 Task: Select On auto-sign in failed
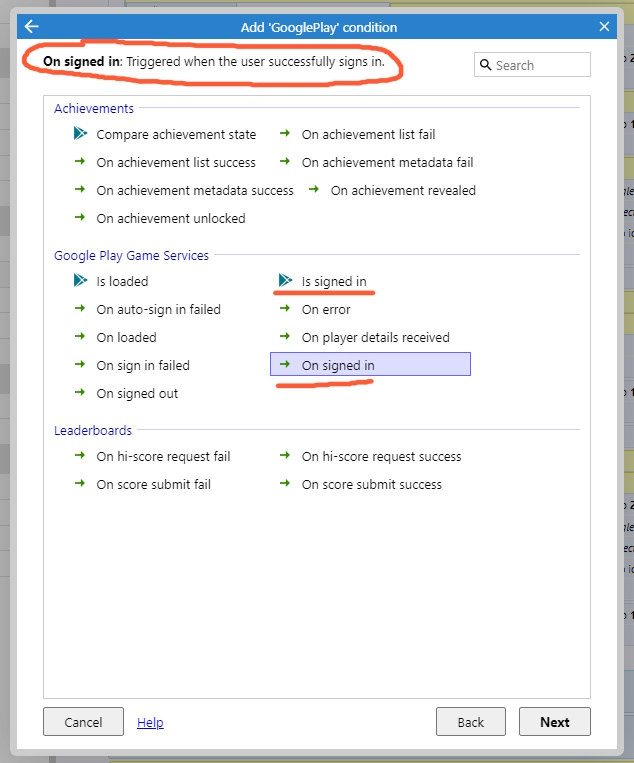pyautogui.click(x=158, y=309)
